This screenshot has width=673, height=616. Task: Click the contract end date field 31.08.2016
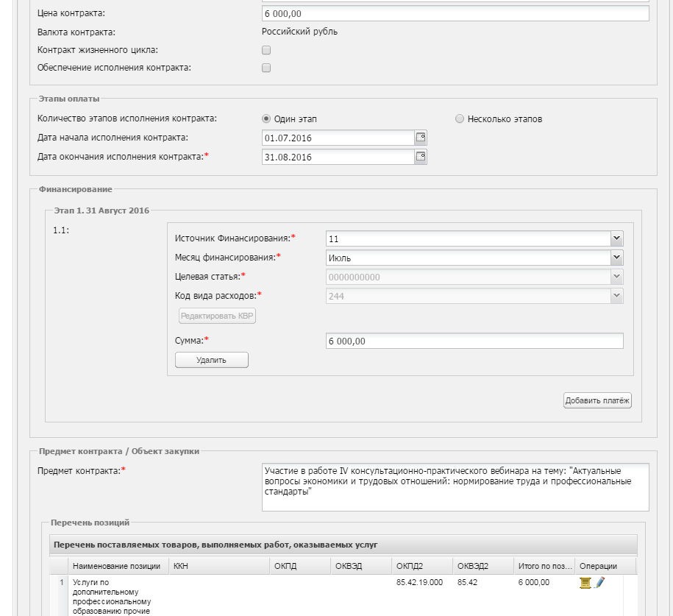(x=338, y=157)
